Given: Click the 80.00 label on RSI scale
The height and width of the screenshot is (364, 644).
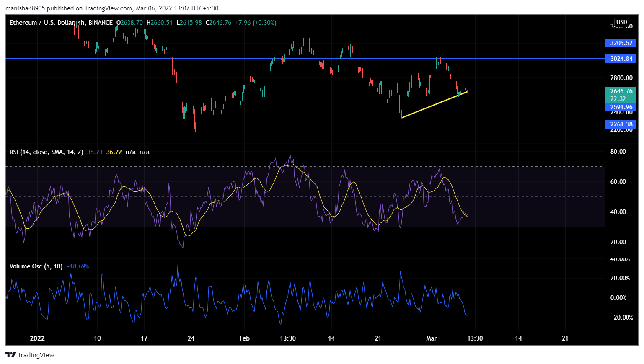Looking at the screenshot, I should point(618,152).
